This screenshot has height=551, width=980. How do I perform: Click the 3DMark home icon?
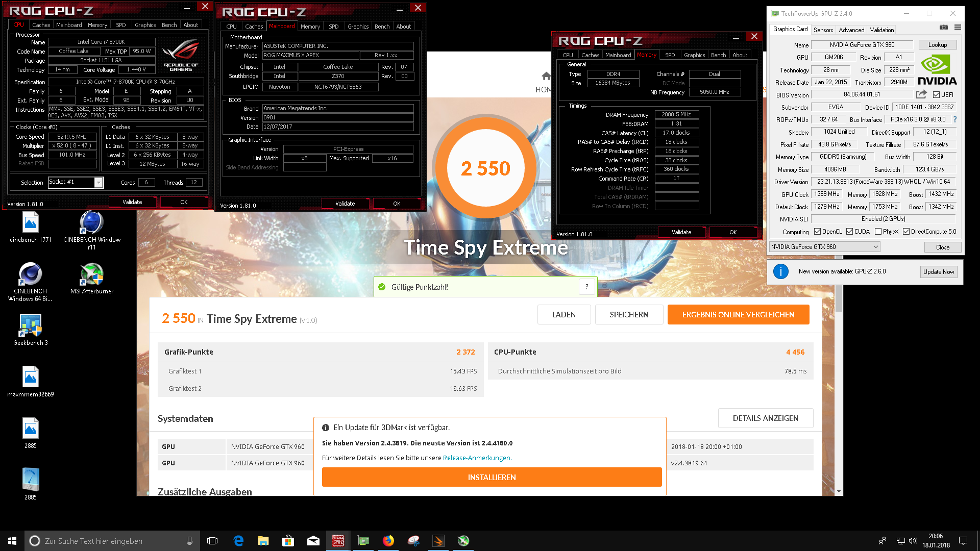click(x=546, y=77)
